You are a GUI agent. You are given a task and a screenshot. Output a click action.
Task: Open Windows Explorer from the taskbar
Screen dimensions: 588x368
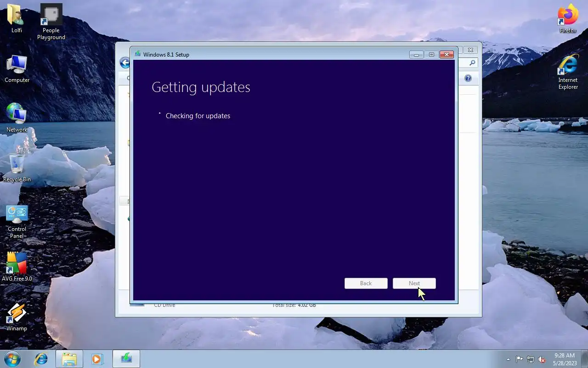[x=69, y=359]
